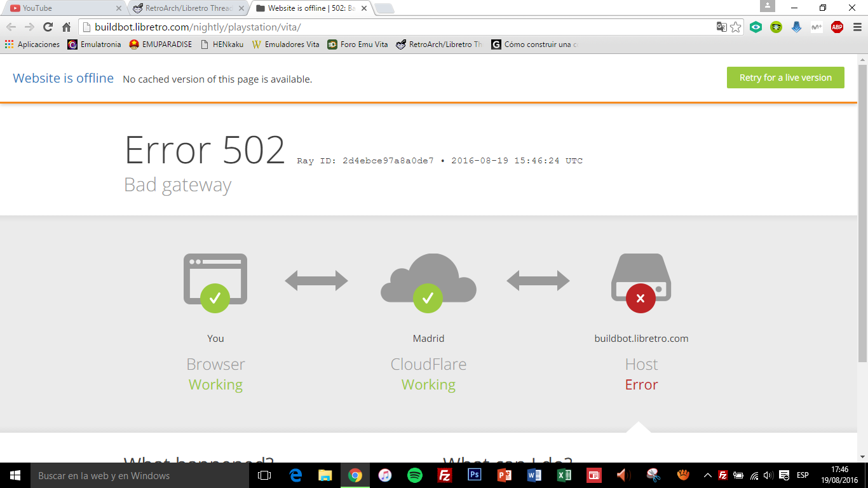
Task: Click the CloudFlare cloud status icon
Action: 428,282
